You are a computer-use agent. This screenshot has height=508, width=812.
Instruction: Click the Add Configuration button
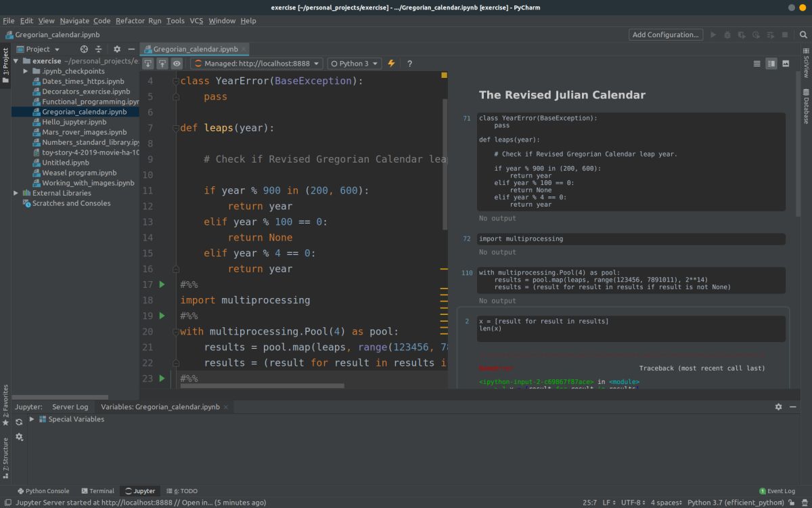coord(666,35)
